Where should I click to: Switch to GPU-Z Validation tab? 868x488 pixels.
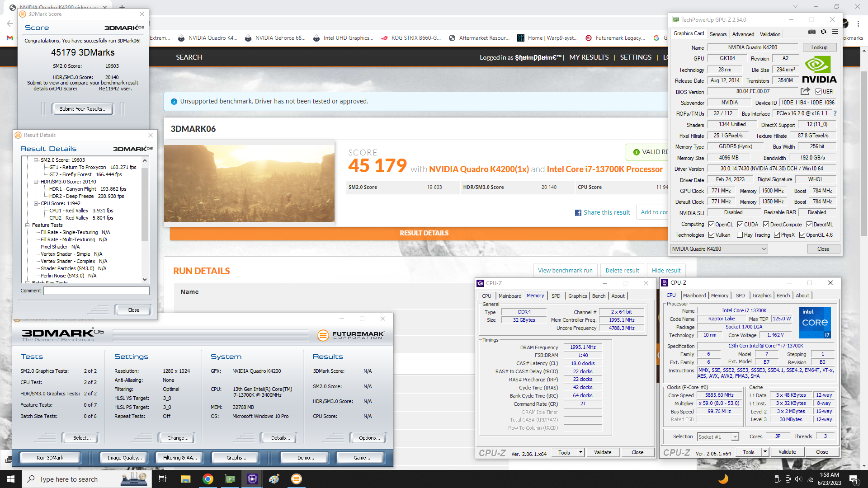point(770,34)
